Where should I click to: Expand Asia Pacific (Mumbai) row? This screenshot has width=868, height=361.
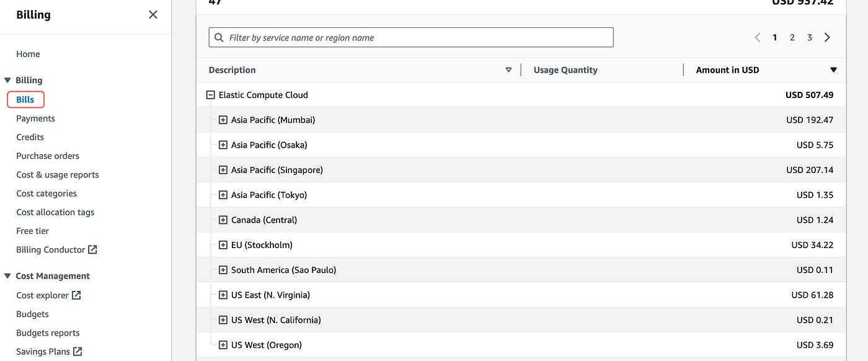click(x=223, y=120)
